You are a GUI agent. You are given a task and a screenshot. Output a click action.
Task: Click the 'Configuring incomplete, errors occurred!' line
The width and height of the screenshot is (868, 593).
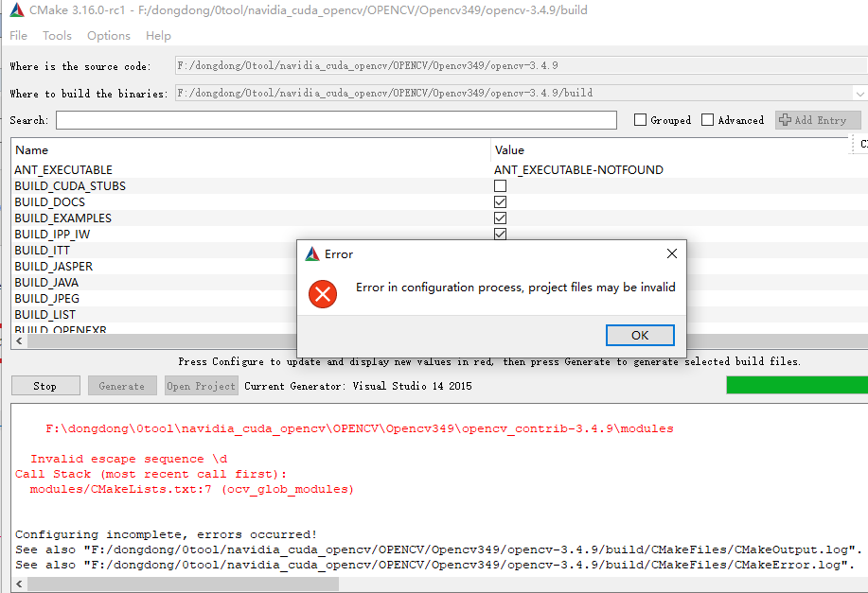(166, 534)
